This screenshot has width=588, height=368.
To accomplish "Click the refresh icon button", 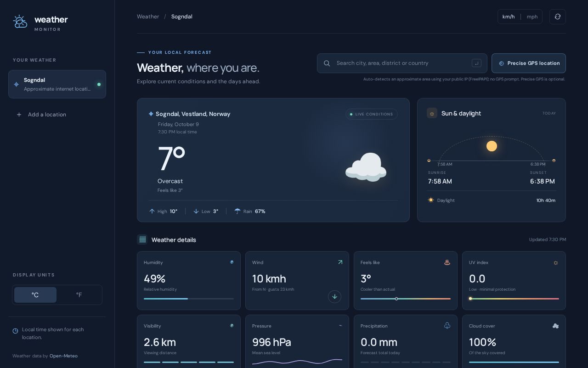I will coord(558,17).
